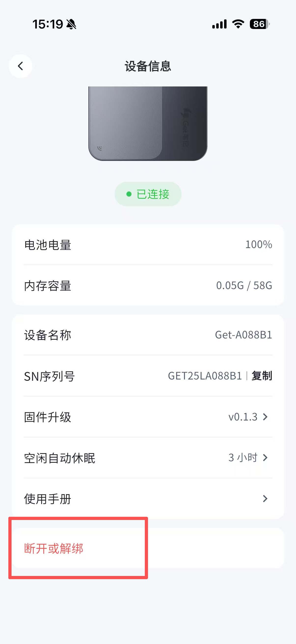Tap the battery indicator showing 86
296x644 pixels.
tap(259, 24)
